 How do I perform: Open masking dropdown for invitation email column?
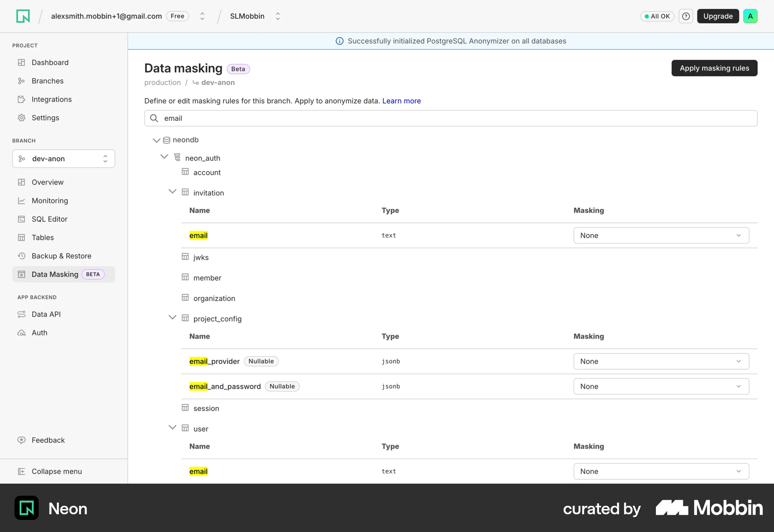(661, 235)
